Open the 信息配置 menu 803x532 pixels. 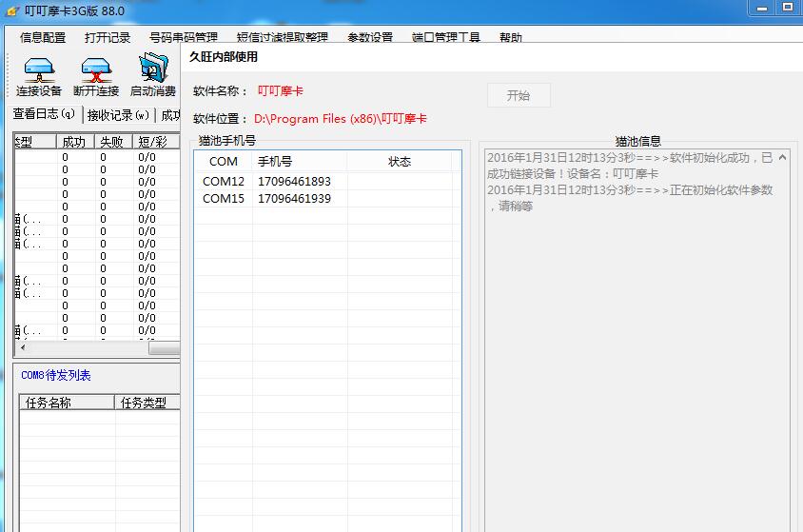pyautogui.click(x=43, y=37)
